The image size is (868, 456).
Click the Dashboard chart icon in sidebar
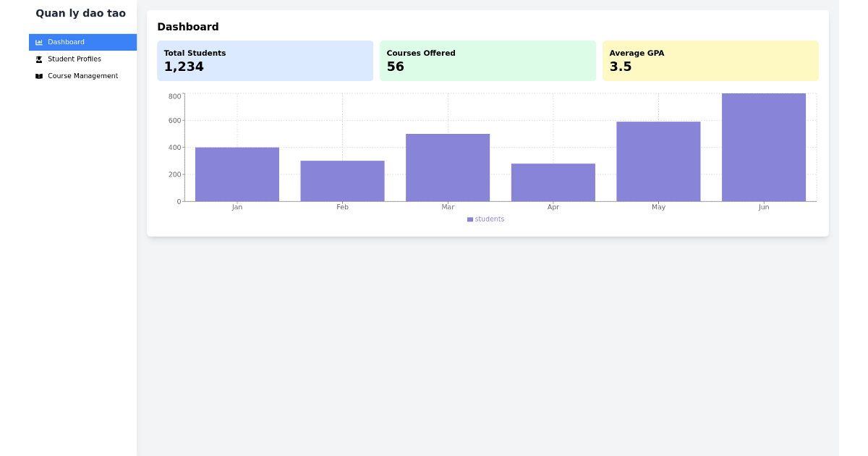[38, 42]
